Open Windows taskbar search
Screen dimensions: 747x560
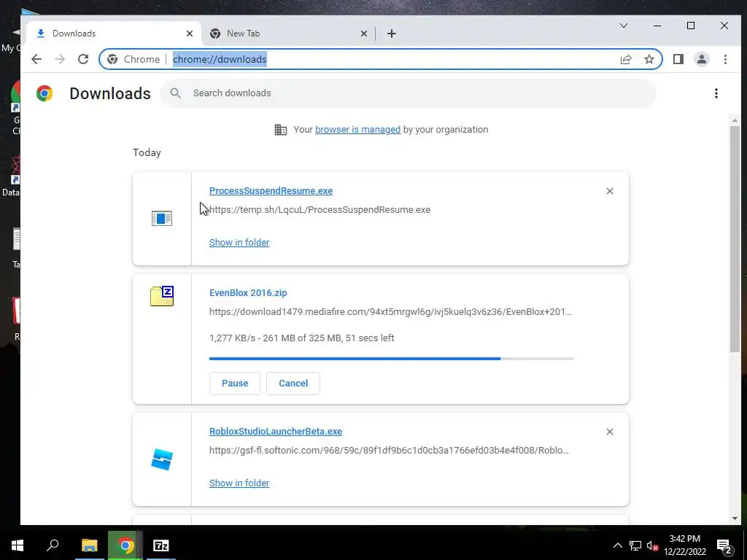click(53, 545)
